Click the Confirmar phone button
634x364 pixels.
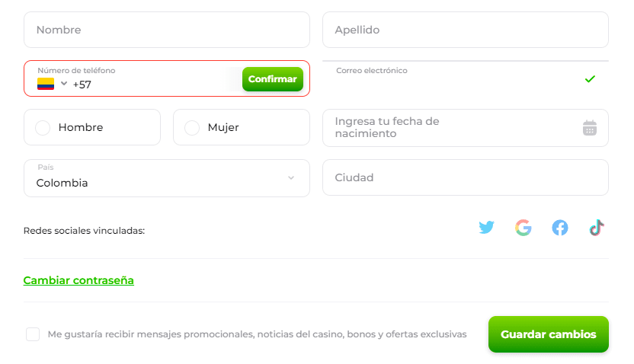click(x=273, y=79)
